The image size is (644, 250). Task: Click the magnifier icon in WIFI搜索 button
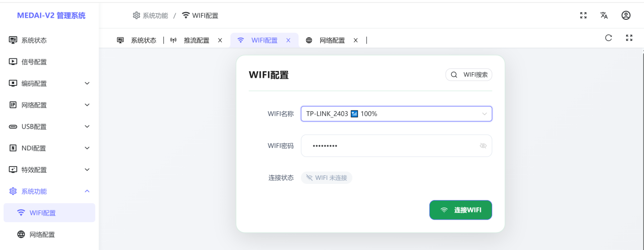click(454, 75)
